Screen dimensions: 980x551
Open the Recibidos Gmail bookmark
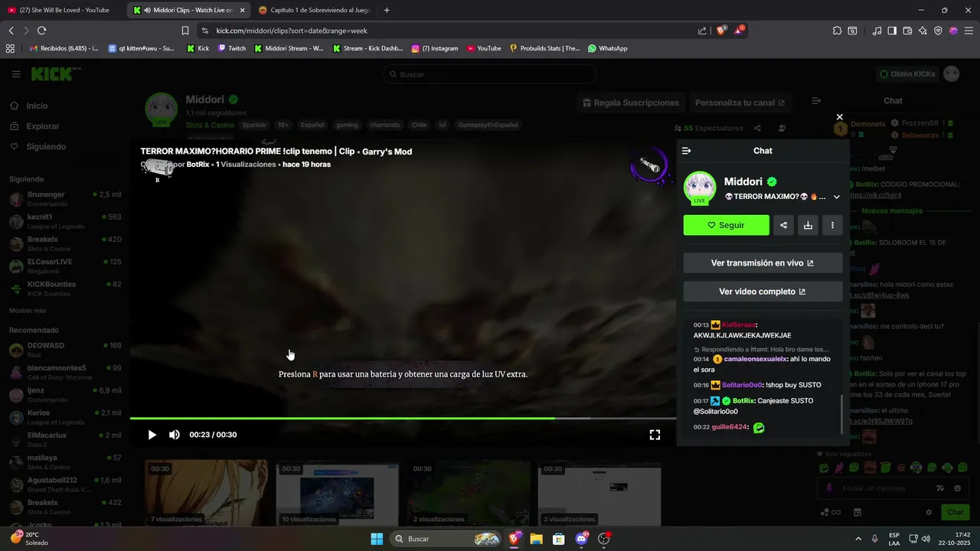[x=64, y=48]
